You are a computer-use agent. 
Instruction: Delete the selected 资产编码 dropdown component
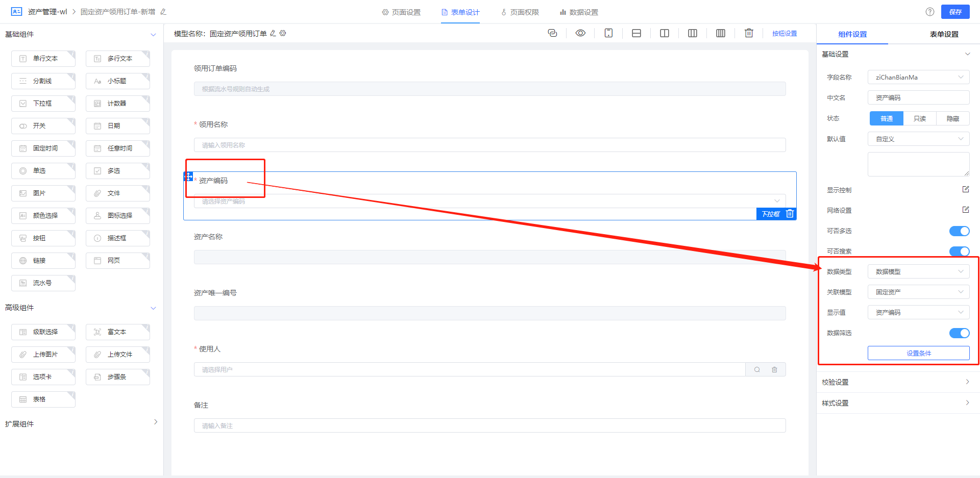pos(790,214)
